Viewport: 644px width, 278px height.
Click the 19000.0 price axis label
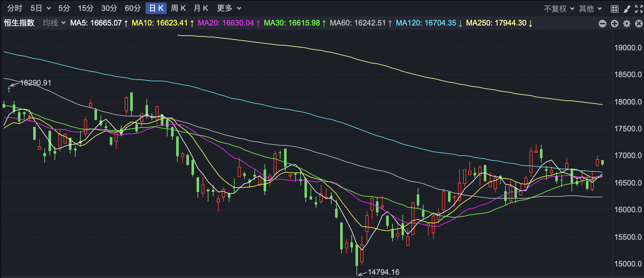pos(628,48)
